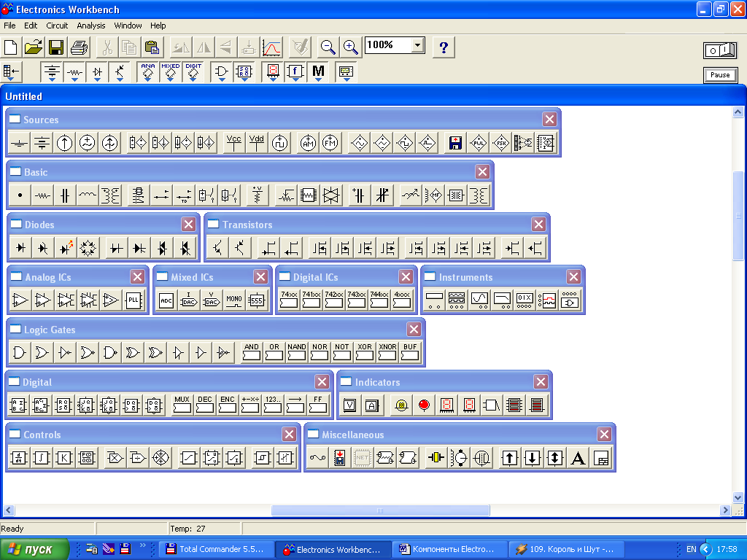Viewport: 747px width, 560px height.
Task: Click the Windows Start (пуск) button
Action: [35, 549]
